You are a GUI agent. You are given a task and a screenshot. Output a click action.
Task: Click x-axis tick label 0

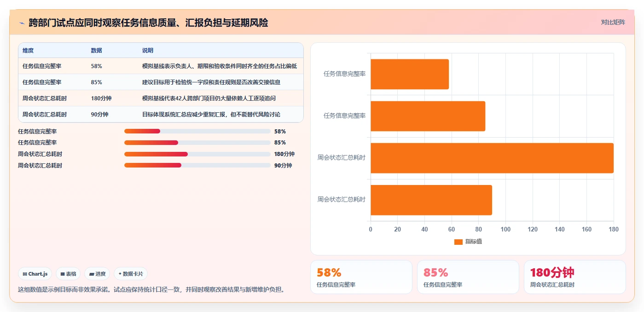coord(371,229)
